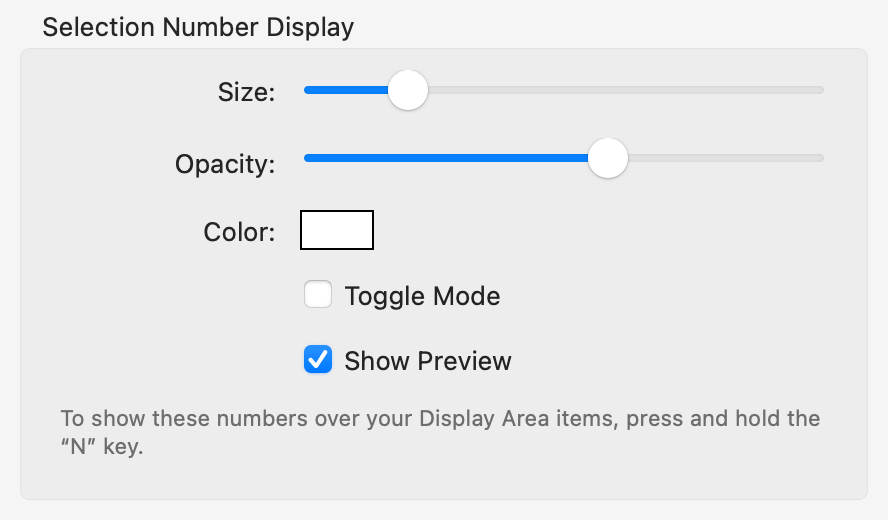The height and width of the screenshot is (520, 888).
Task: Click the "Toggle Mode" label text
Action: click(x=422, y=296)
